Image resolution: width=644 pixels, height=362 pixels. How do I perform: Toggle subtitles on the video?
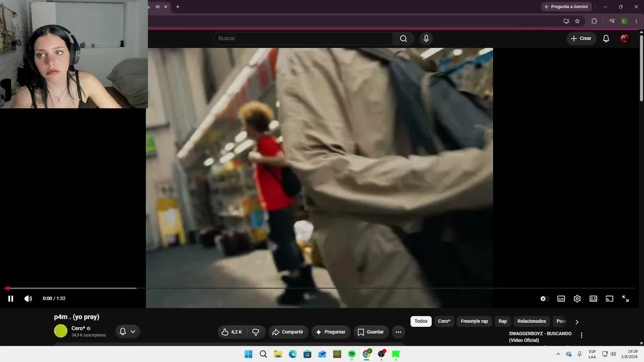click(x=561, y=299)
